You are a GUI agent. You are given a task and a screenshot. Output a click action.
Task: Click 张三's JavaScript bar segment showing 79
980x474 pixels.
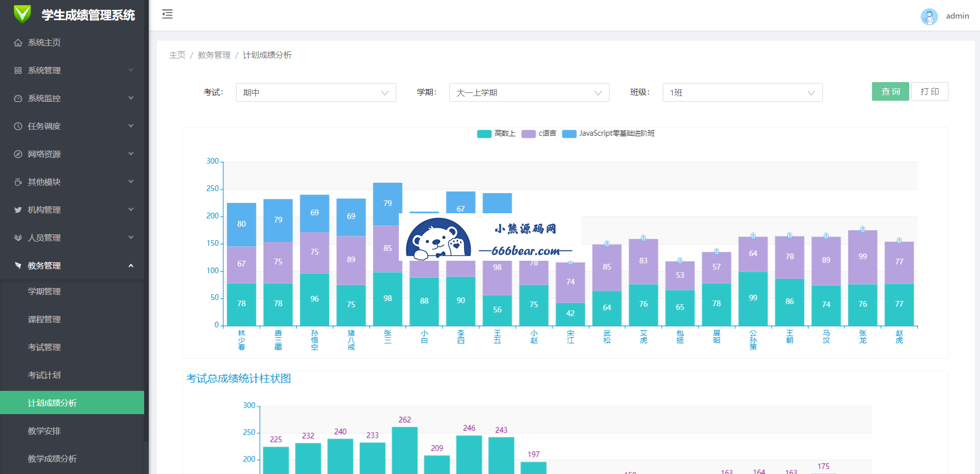(387, 204)
